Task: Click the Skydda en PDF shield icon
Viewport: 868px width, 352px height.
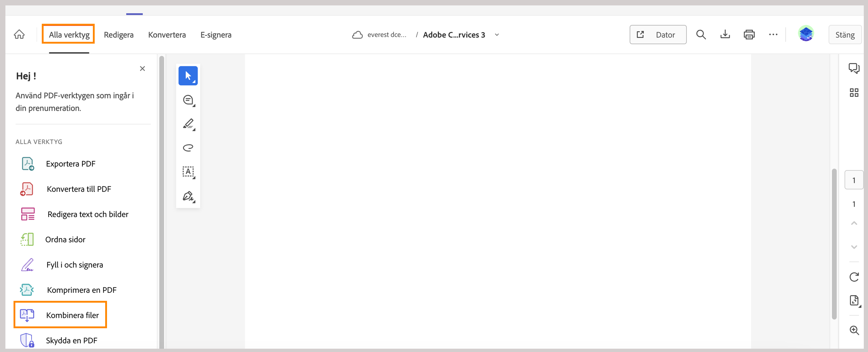Action: [x=27, y=340]
